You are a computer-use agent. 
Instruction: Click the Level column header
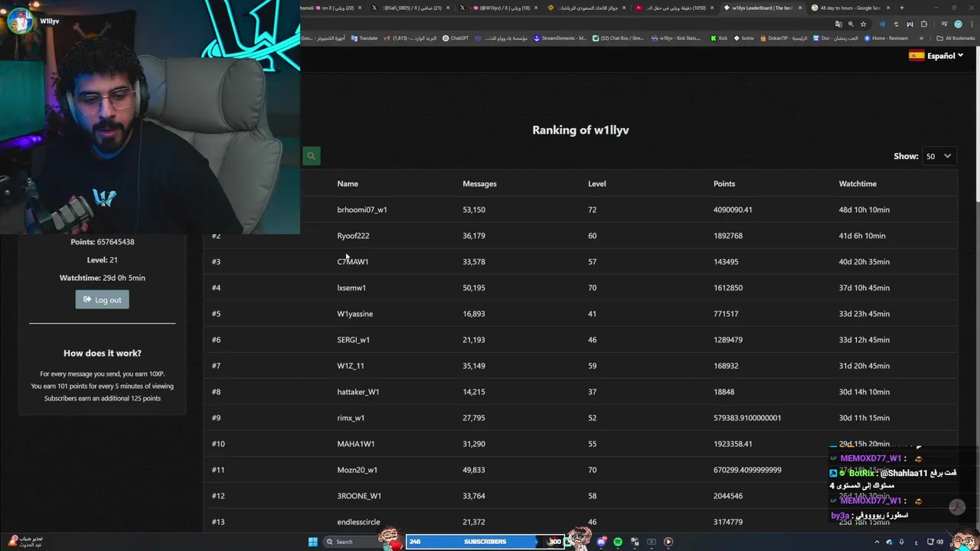click(x=596, y=184)
